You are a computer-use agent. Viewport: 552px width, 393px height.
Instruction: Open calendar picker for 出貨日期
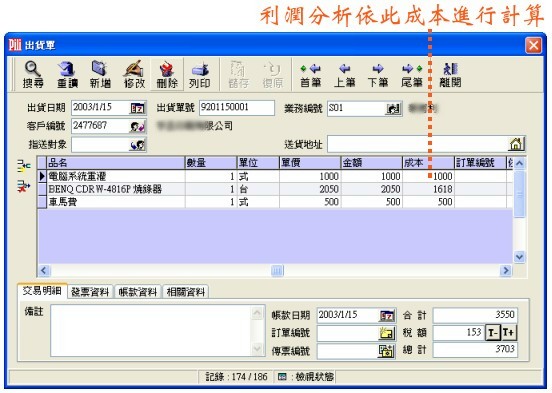point(137,108)
